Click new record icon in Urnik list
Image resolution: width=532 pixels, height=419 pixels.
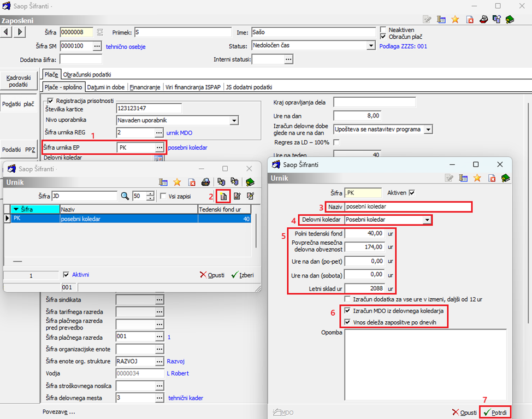(x=223, y=196)
